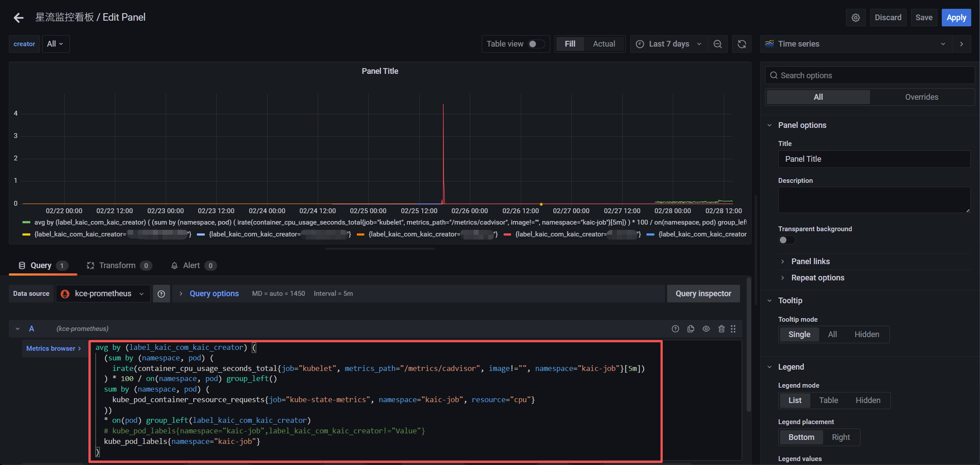The height and width of the screenshot is (465, 980).
Task: Duplicate query A with the copy icon
Action: [690, 329]
